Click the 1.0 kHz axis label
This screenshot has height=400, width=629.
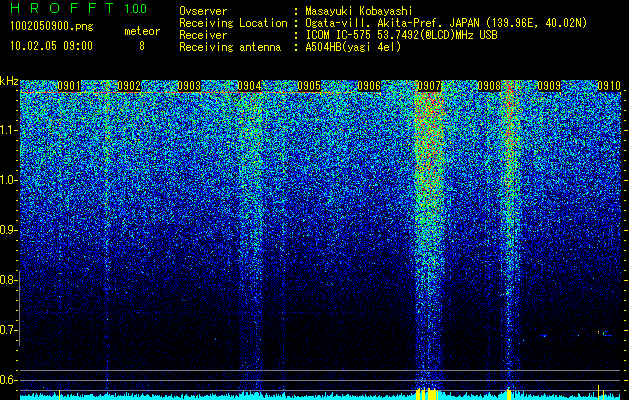[9, 180]
